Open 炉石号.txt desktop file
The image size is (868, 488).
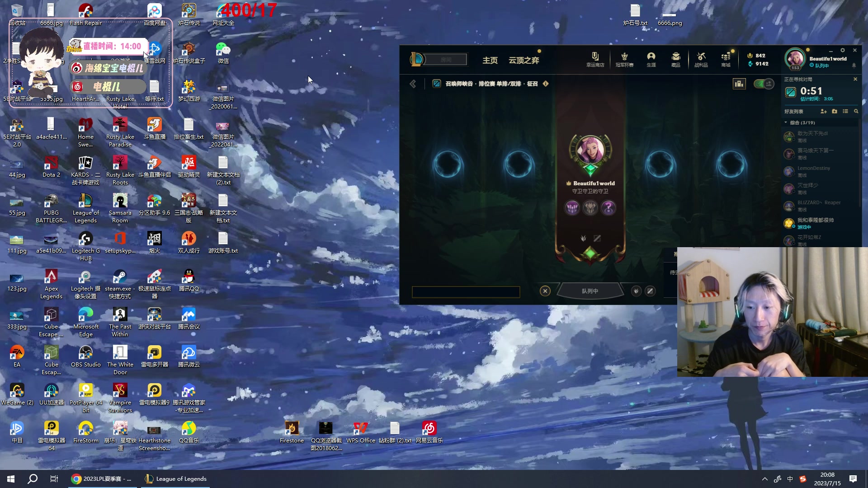click(635, 14)
